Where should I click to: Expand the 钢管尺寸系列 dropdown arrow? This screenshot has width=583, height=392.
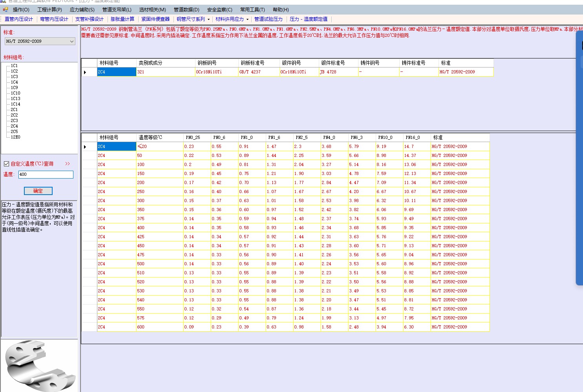click(x=208, y=19)
